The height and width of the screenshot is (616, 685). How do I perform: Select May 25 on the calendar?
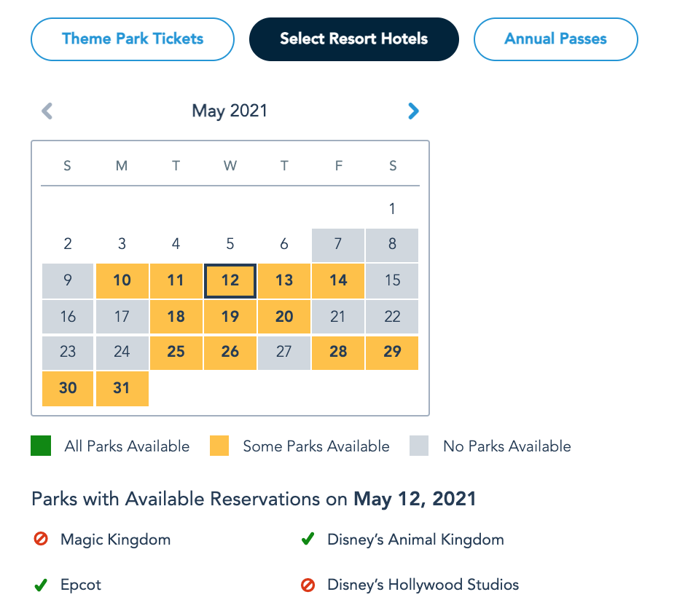coord(176,352)
